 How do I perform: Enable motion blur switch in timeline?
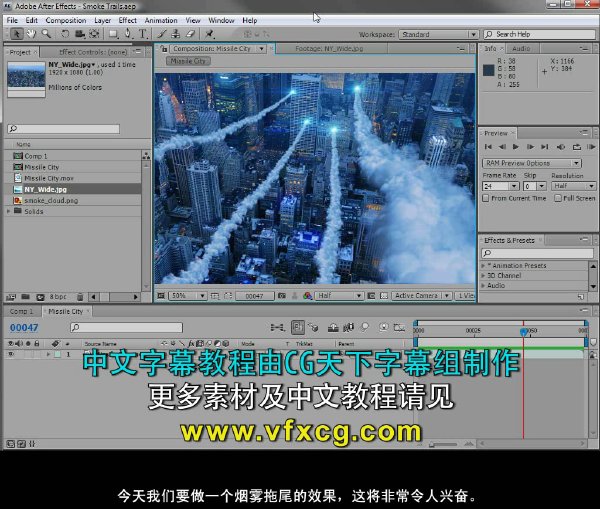[365, 327]
